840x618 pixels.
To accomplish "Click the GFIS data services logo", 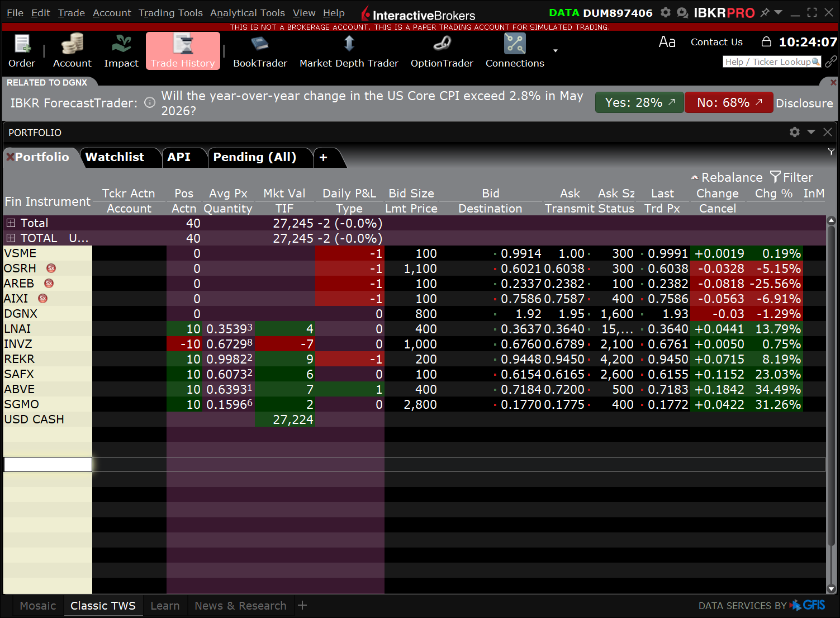I will tap(808, 605).
